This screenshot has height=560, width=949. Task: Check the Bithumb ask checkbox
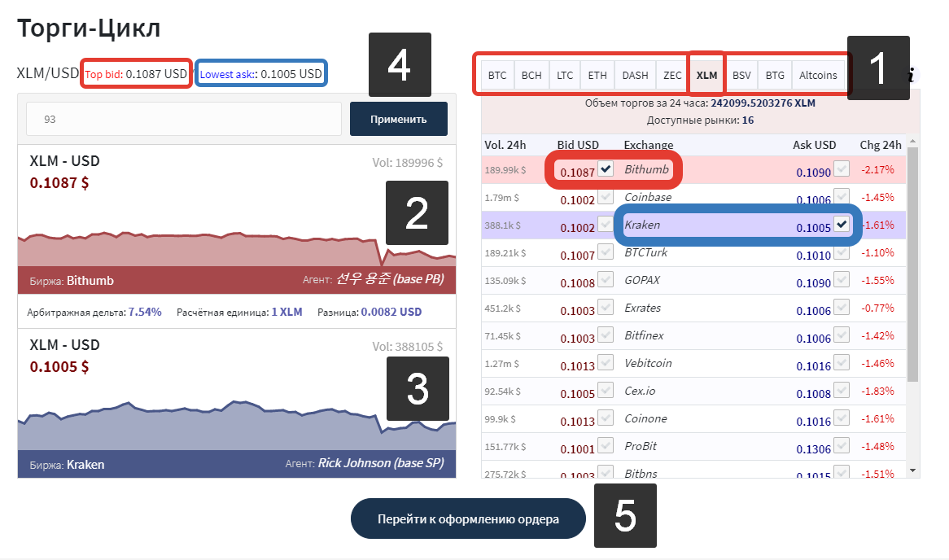pyautogui.click(x=842, y=168)
